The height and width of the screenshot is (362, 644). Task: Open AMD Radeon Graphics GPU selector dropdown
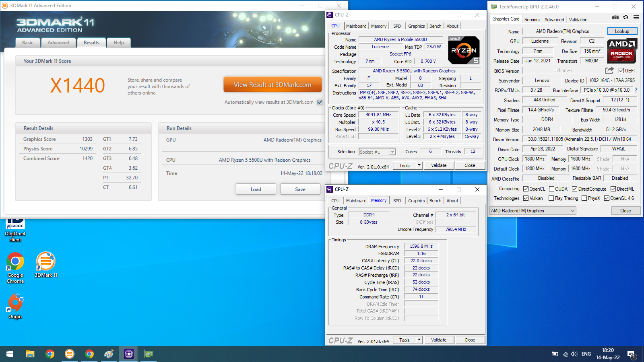click(x=533, y=211)
